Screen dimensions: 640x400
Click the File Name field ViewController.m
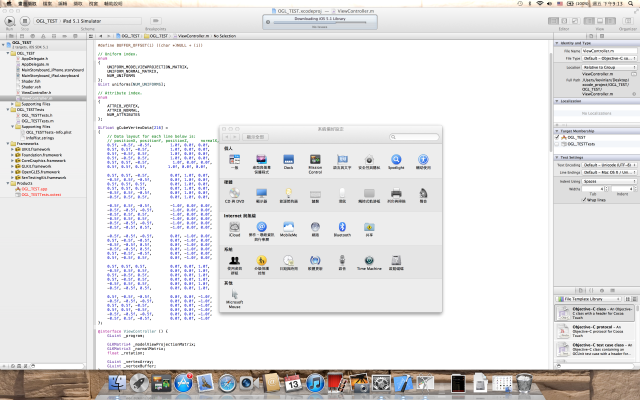(609, 51)
